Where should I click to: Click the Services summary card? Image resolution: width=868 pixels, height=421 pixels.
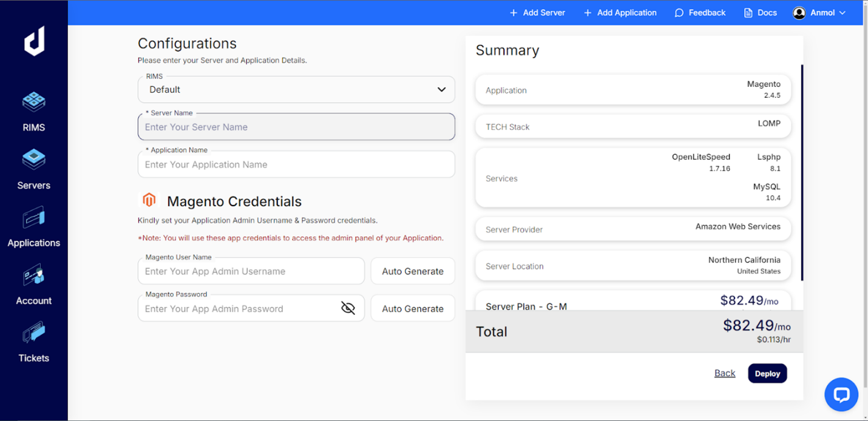pyautogui.click(x=633, y=178)
